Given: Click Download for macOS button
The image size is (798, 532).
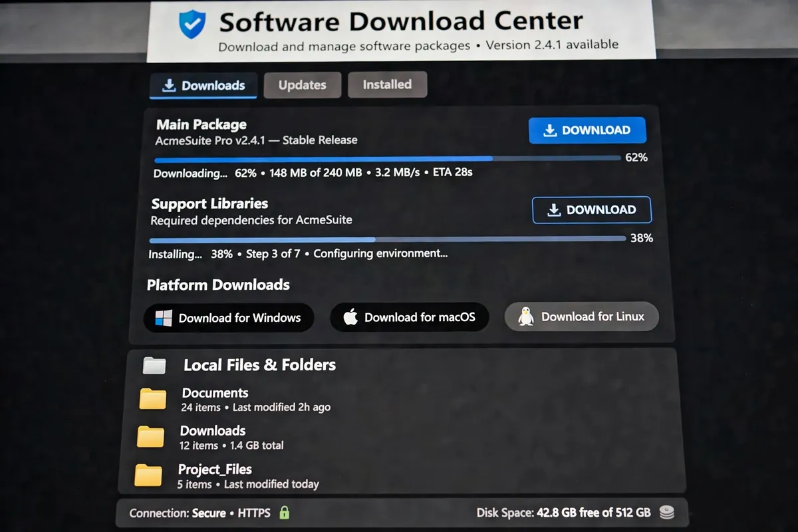Looking at the screenshot, I should tap(410, 317).
